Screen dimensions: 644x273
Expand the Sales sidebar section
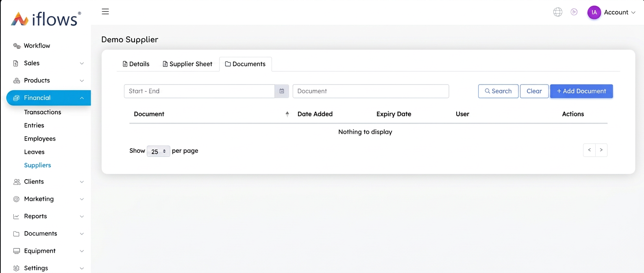pos(48,63)
